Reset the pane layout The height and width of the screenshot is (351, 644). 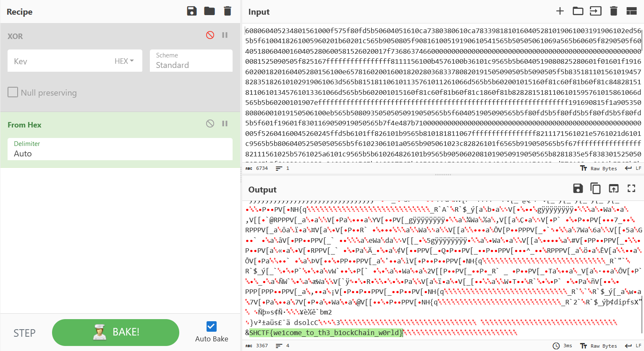pos(632,11)
